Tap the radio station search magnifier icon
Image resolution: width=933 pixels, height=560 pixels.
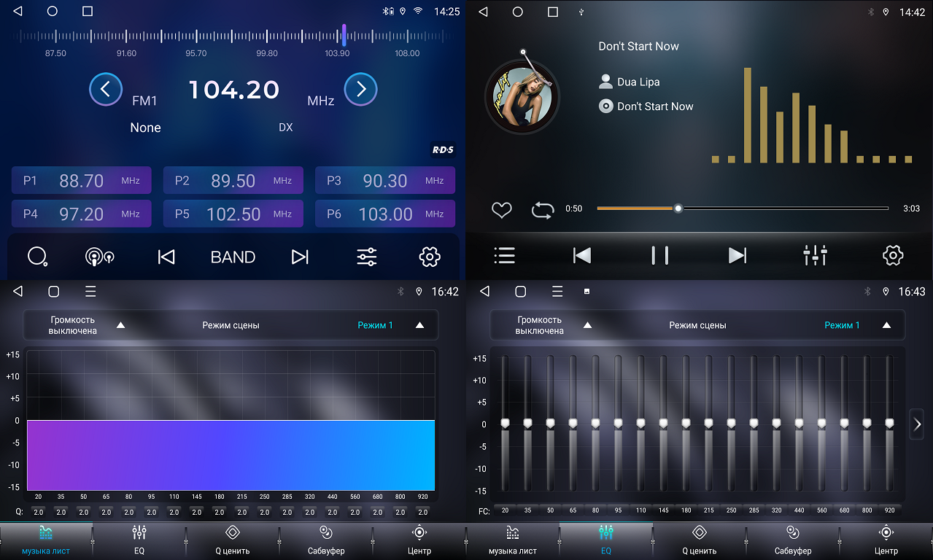click(37, 257)
